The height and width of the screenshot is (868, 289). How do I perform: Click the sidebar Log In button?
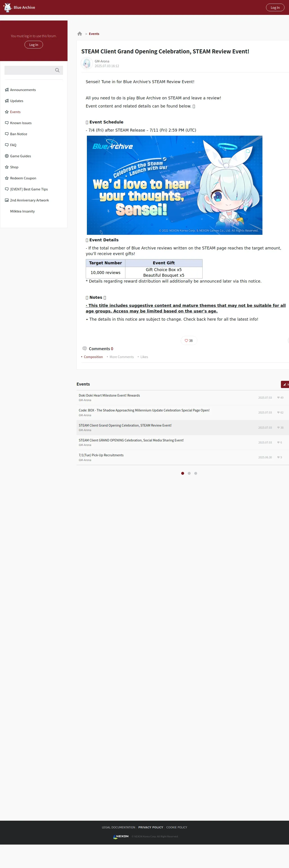point(34,45)
